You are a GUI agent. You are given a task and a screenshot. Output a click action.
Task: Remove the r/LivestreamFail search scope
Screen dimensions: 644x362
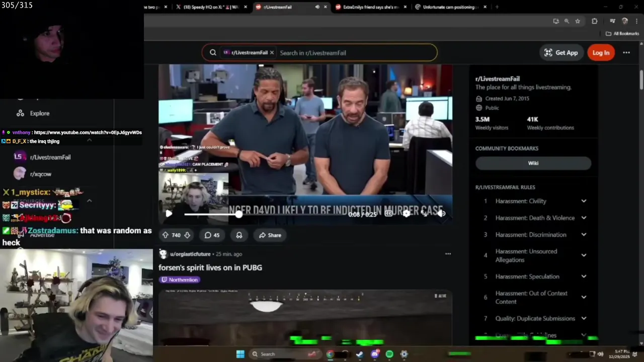point(272,52)
